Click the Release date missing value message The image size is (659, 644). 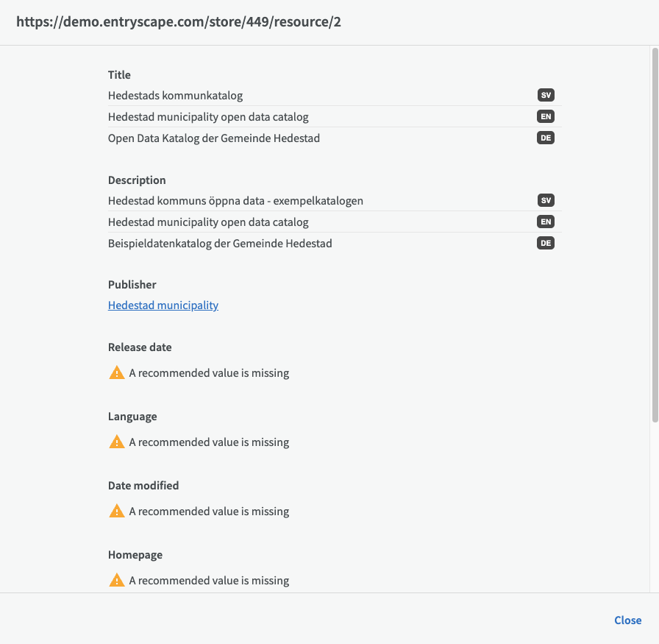(209, 373)
